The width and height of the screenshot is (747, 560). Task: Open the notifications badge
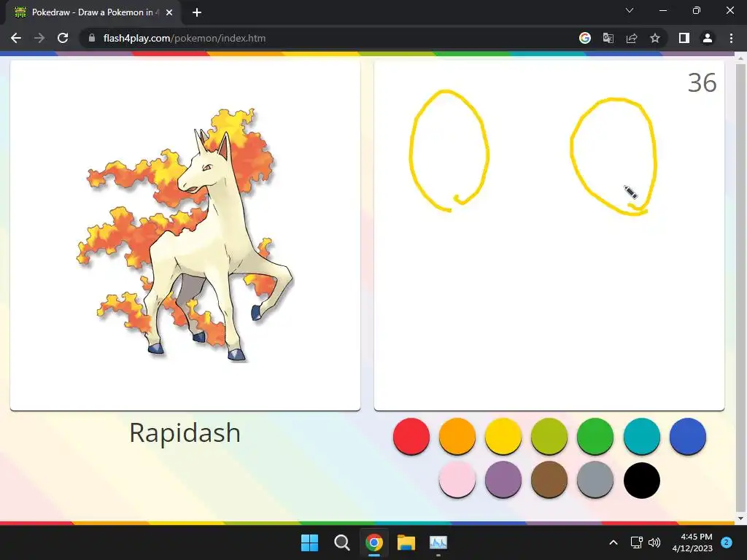click(x=727, y=542)
